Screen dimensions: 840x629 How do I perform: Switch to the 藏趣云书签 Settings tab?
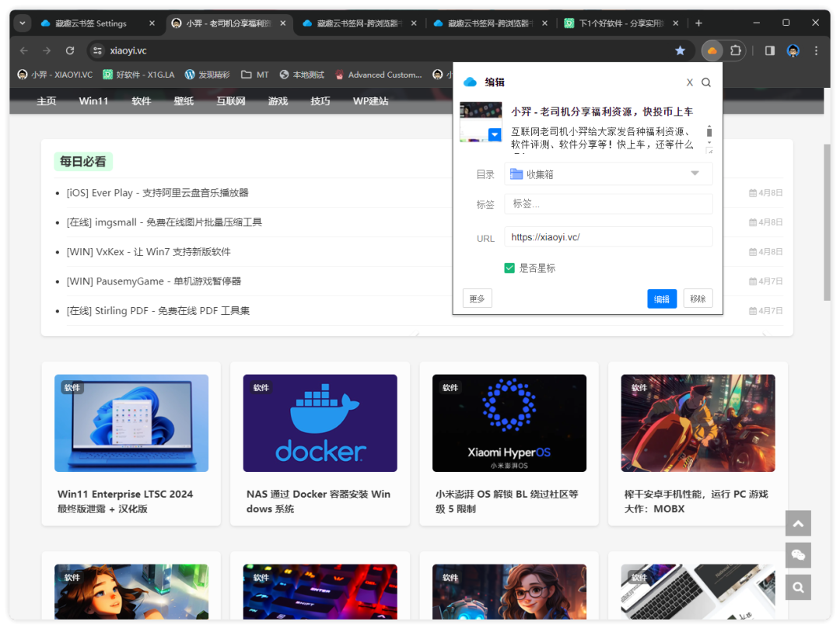pyautogui.click(x=91, y=23)
